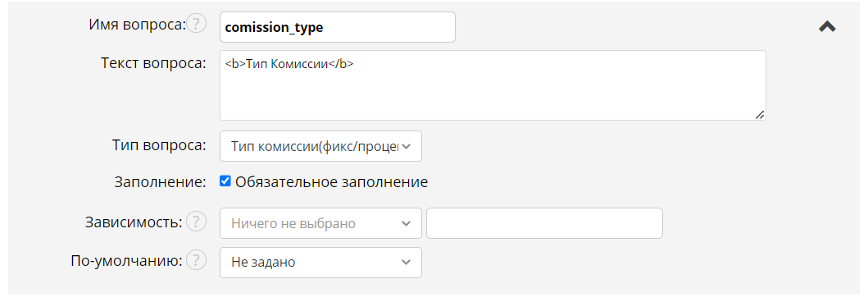Click the empty dependency value input field
868x302 pixels.
[545, 223]
